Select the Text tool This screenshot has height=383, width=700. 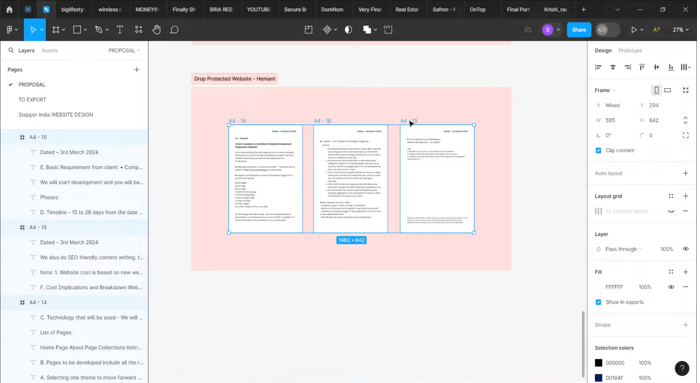click(x=120, y=30)
